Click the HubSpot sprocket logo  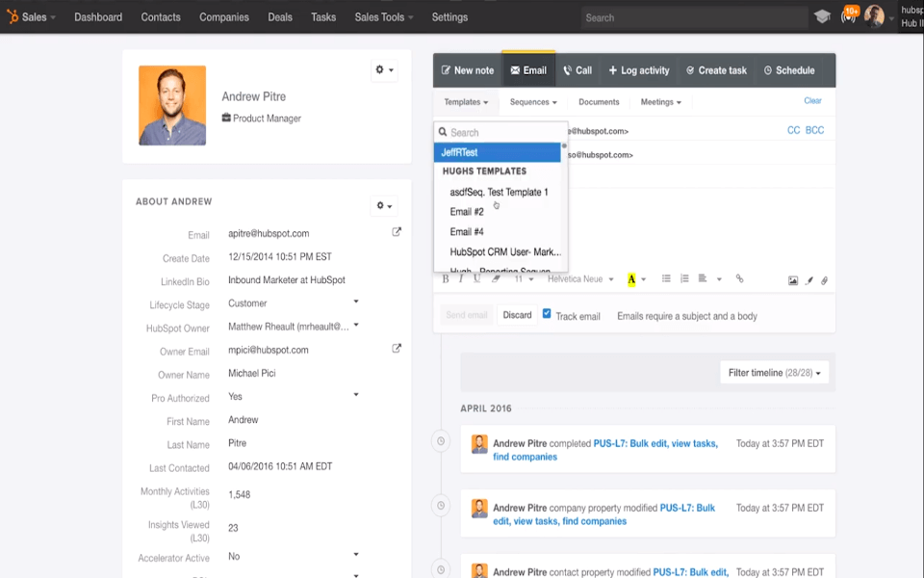click(13, 16)
